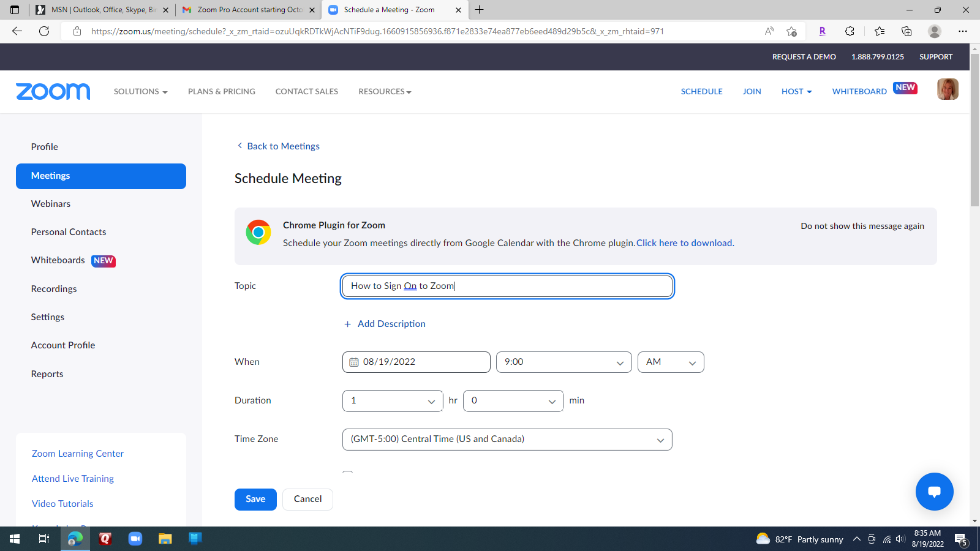View site information lock icon

pos(77,31)
